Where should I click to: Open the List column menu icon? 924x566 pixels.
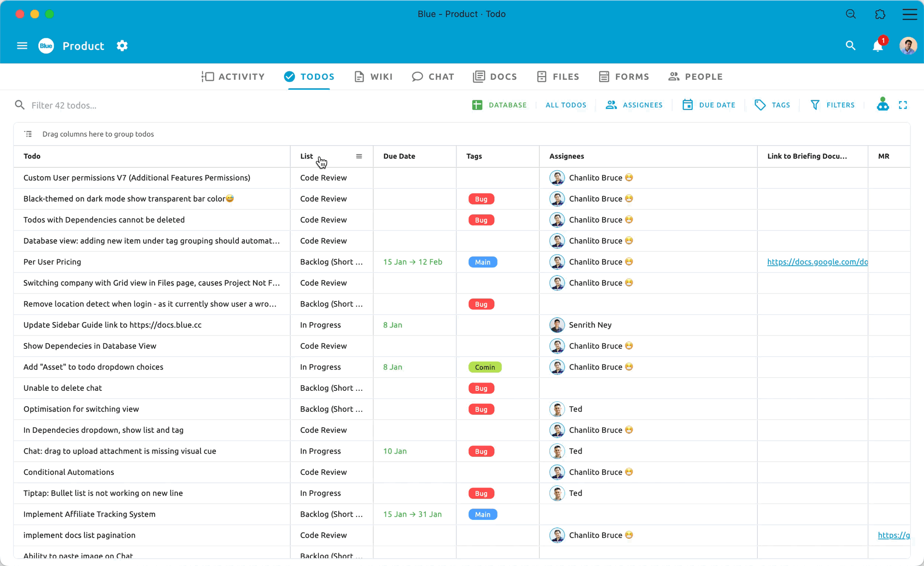click(x=359, y=156)
